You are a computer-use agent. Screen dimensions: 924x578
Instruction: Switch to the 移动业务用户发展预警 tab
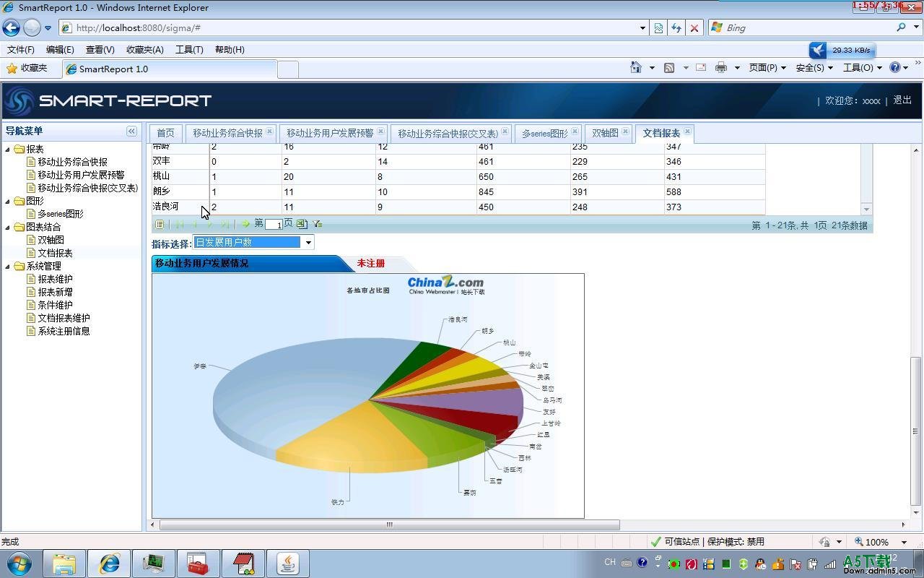pyautogui.click(x=330, y=133)
